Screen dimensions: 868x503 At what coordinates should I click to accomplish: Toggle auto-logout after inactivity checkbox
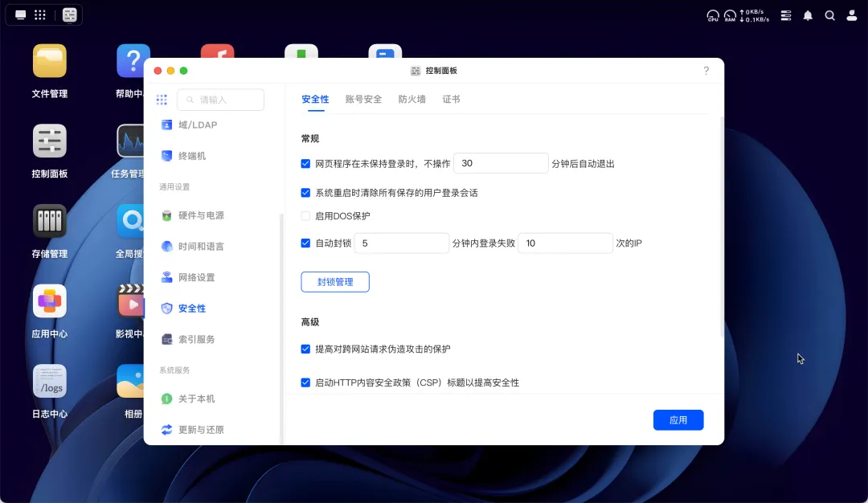(305, 164)
